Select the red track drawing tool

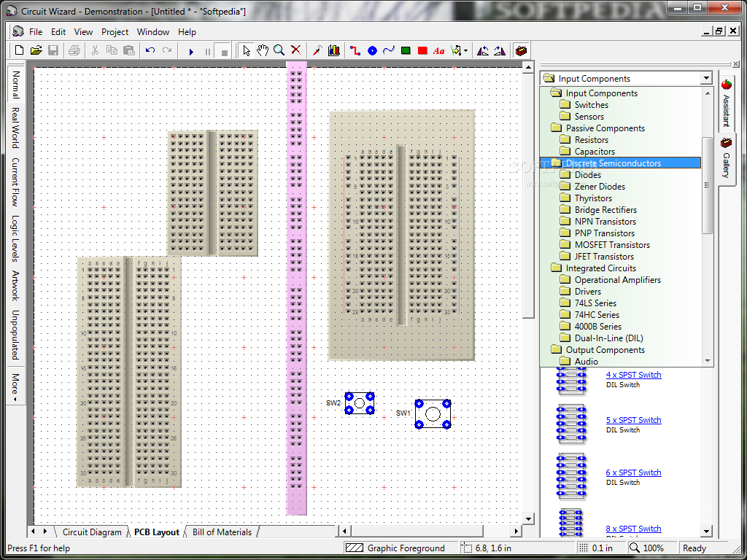tap(355, 50)
